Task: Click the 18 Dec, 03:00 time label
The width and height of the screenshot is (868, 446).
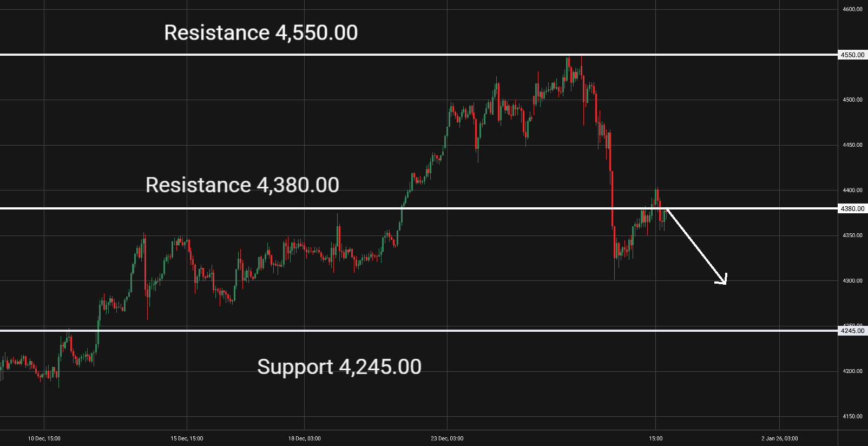Action: tap(304, 438)
